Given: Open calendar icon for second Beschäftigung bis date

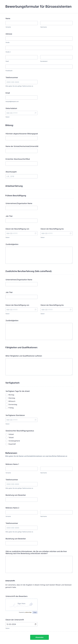Looking at the screenshot, I should pyautogui.click(x=71, y=309).
